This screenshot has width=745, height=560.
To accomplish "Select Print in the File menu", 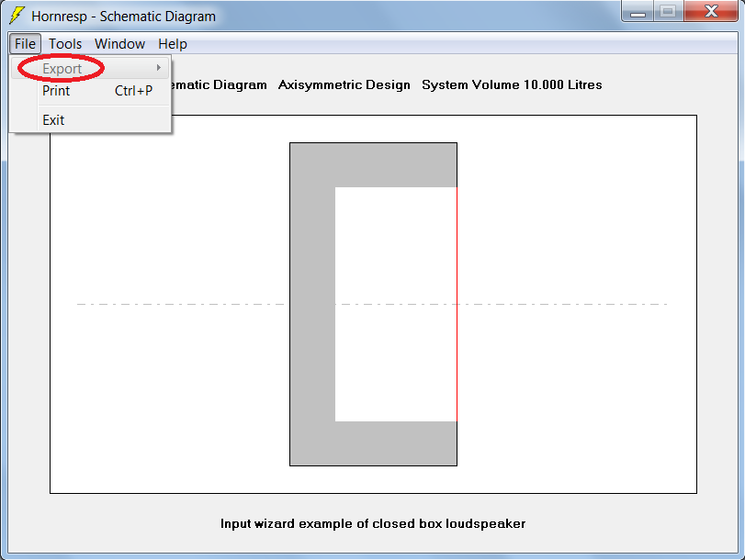I will point(90,91).
